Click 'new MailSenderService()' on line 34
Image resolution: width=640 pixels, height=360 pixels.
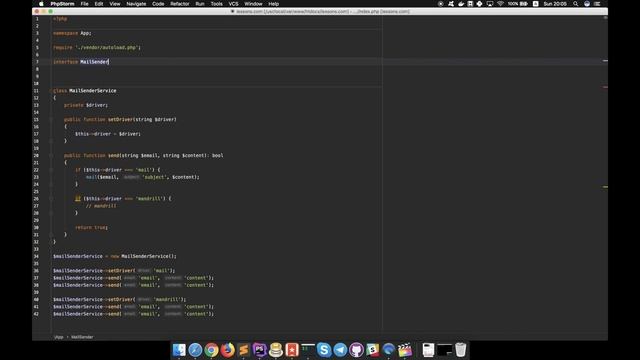click(x=143, y=256)
